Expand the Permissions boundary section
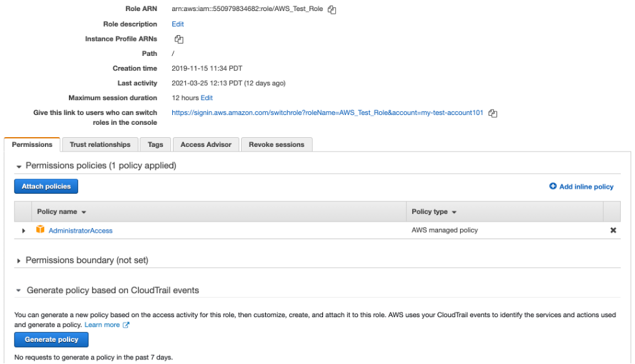 (x=19, y=261)
